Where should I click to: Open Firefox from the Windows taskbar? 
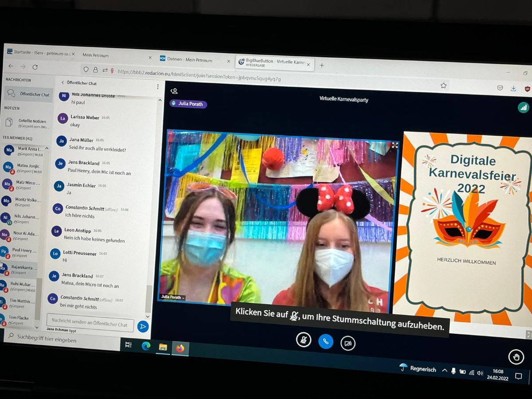(x=180, y=348)
